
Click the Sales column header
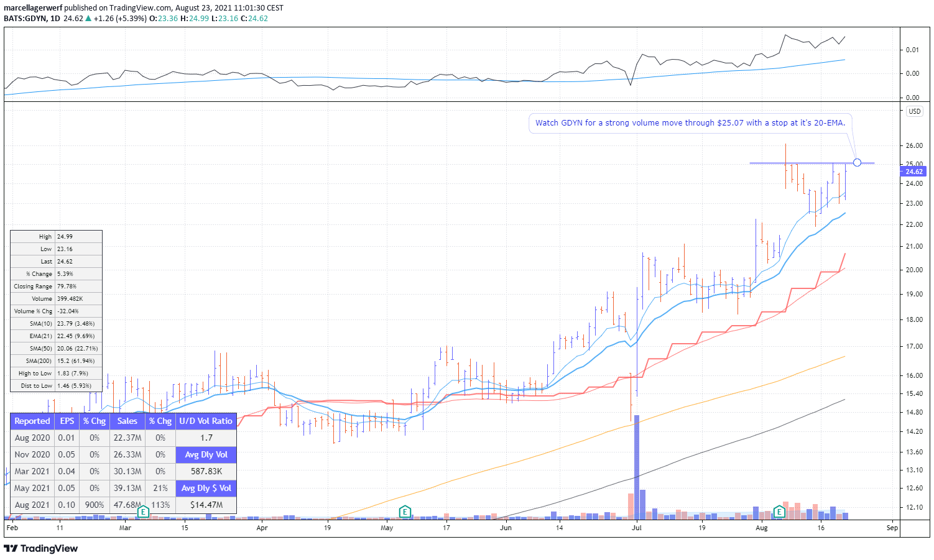pyautogui.click(x=127, y=421)
